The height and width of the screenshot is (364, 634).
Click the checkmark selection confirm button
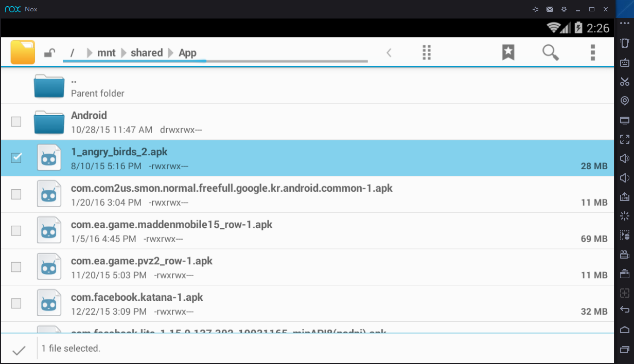19,350
